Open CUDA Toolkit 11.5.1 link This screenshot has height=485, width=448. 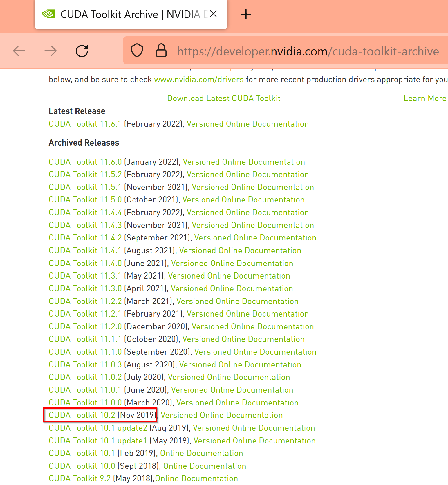85,187
